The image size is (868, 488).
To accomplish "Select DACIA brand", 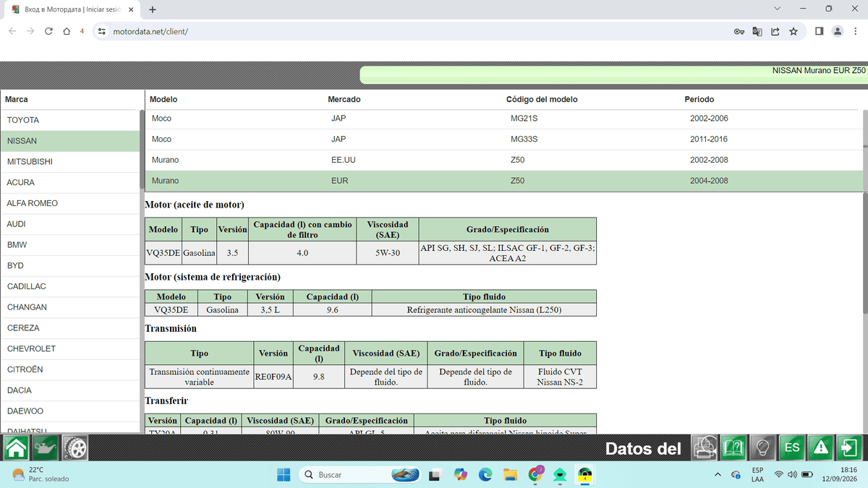I will (69, 390).
